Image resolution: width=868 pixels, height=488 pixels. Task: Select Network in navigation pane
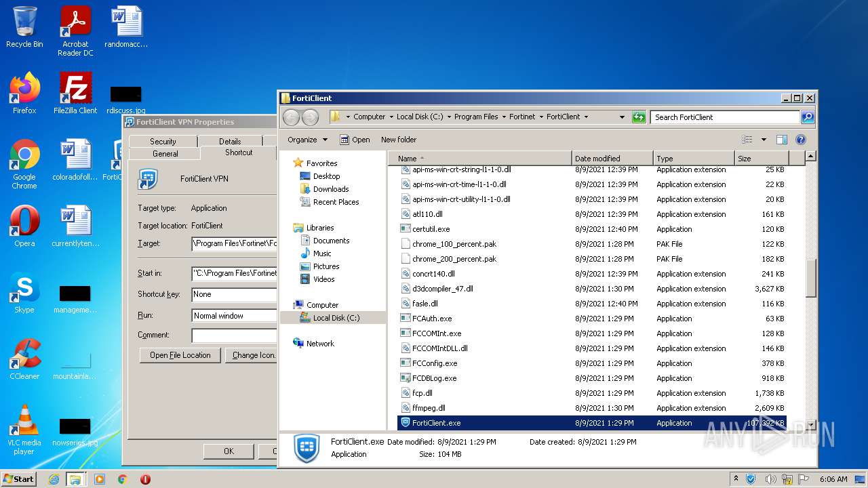320,344
